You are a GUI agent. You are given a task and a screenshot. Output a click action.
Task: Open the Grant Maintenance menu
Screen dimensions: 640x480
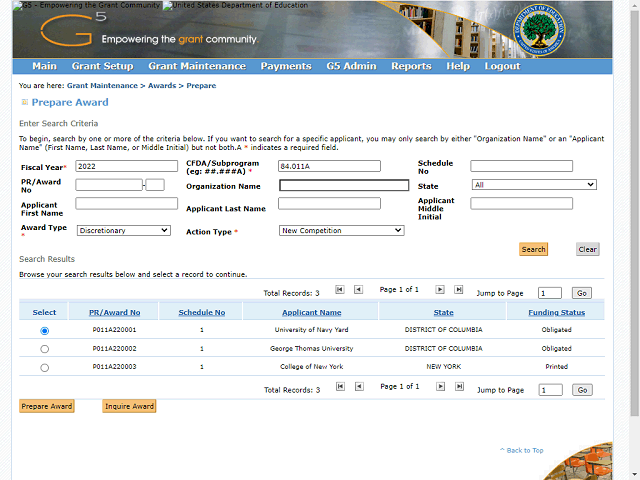[x=197, y=66]
